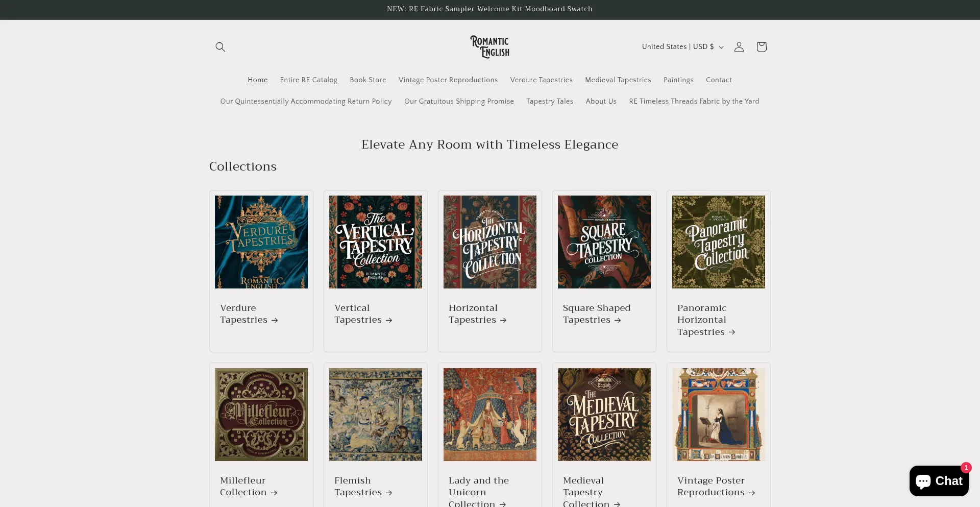Viewport: 980px width, 507px height.
Task: Open the search magnifier icon
Action: 220,47
